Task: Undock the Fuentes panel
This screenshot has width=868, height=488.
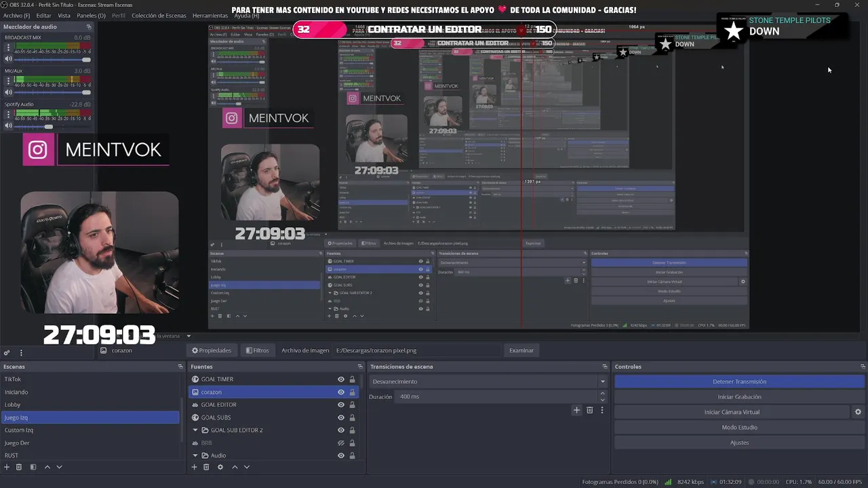Action: [360, 367]
